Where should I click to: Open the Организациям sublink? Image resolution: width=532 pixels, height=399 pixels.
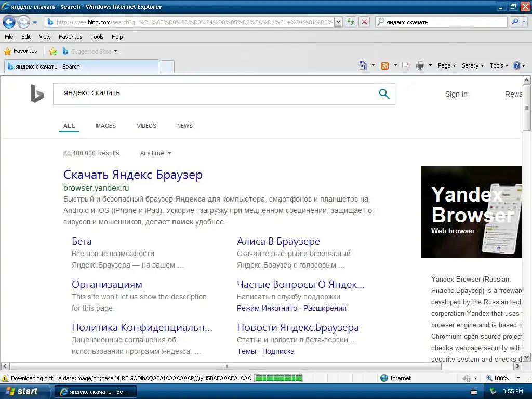(x=107, y=284)
